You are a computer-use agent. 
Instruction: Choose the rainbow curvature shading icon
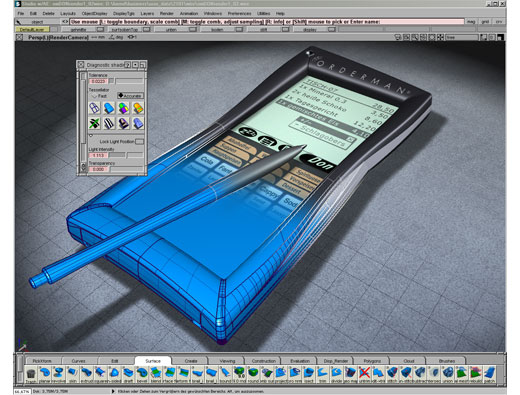(x=138, y=107)
